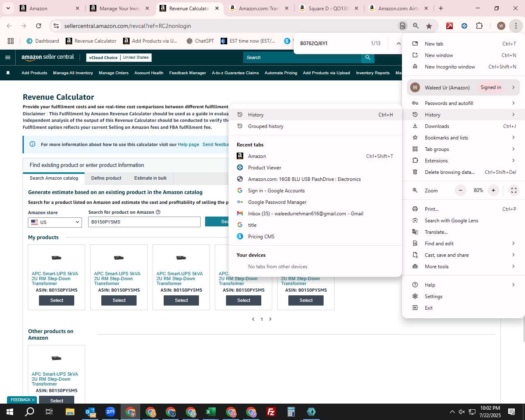Go to next page of My products
The image size is (525, 420).
pyautogui.click(x=270, y=319)
